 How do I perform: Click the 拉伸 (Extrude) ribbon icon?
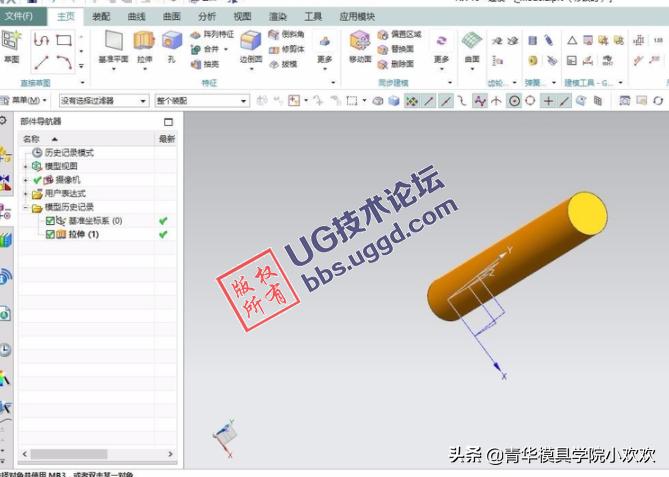point(144,41)
